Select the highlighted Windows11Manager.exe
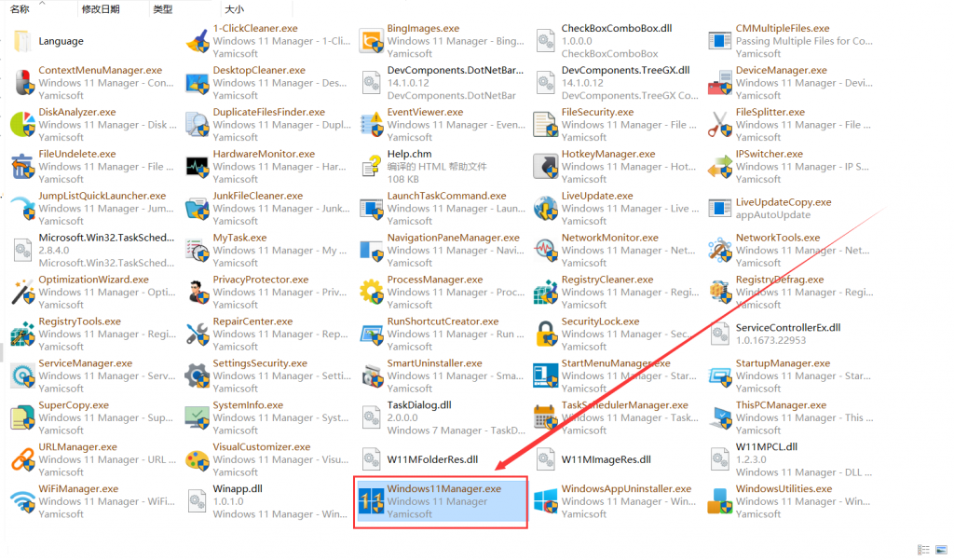 tap(438, 500)
